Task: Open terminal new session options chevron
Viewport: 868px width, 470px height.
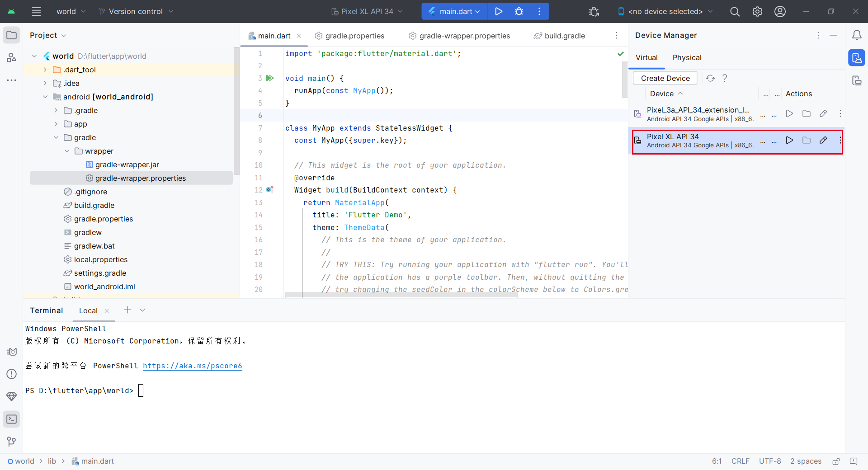Action: (142, 310)
